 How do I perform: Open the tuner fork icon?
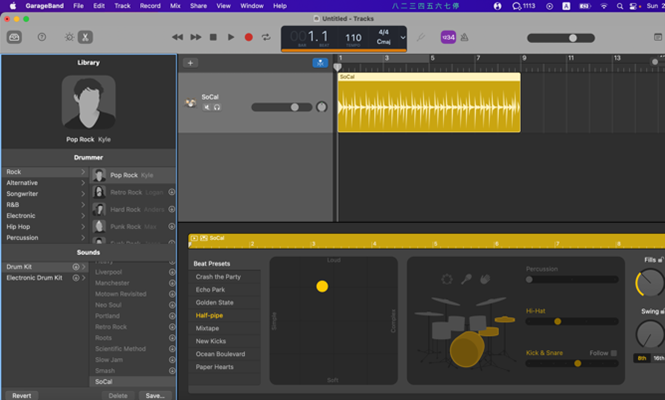click(x=420, y=37)
